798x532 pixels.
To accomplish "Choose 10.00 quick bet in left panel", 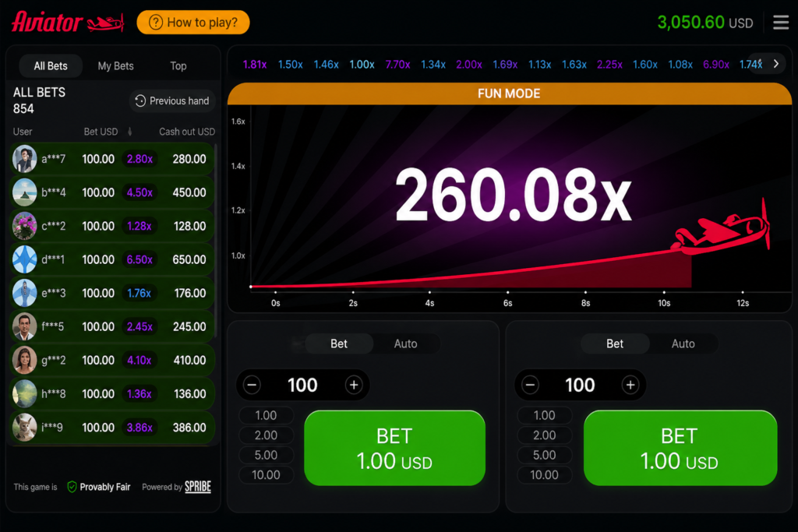I will (267, 475).
